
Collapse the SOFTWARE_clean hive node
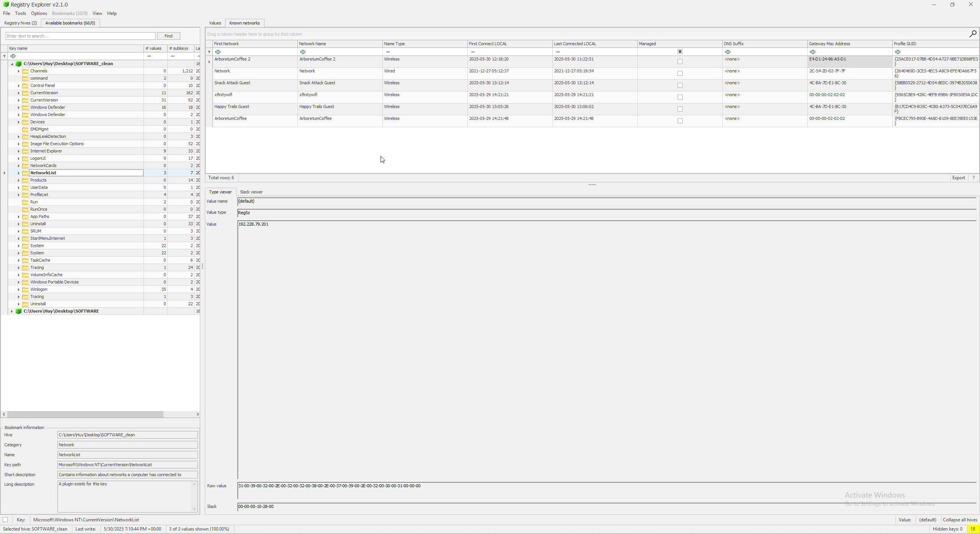[12, 64]
